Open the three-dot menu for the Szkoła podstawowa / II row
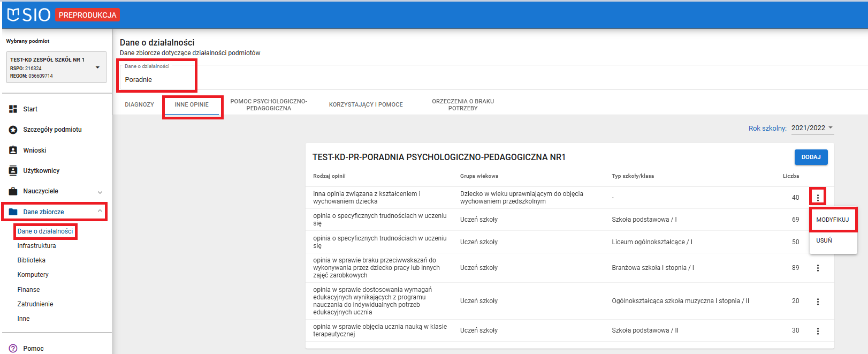The width and height of the screenshot is (868, 354). (818, 331)
